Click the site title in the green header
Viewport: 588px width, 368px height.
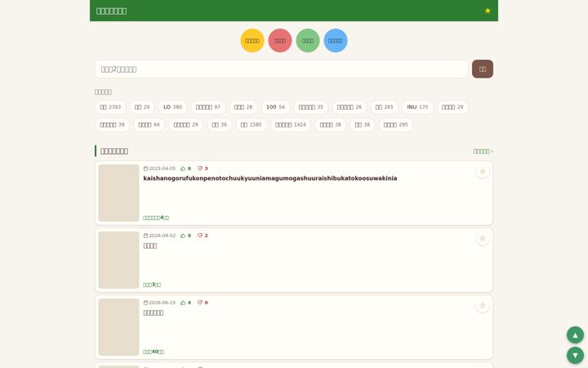[111, 11]
